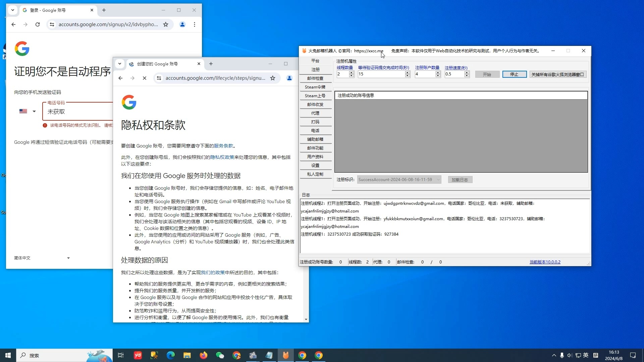This screenshot has height=362, width=644.
Task: Open the 服务条款 link
Action: pos(223,146)
